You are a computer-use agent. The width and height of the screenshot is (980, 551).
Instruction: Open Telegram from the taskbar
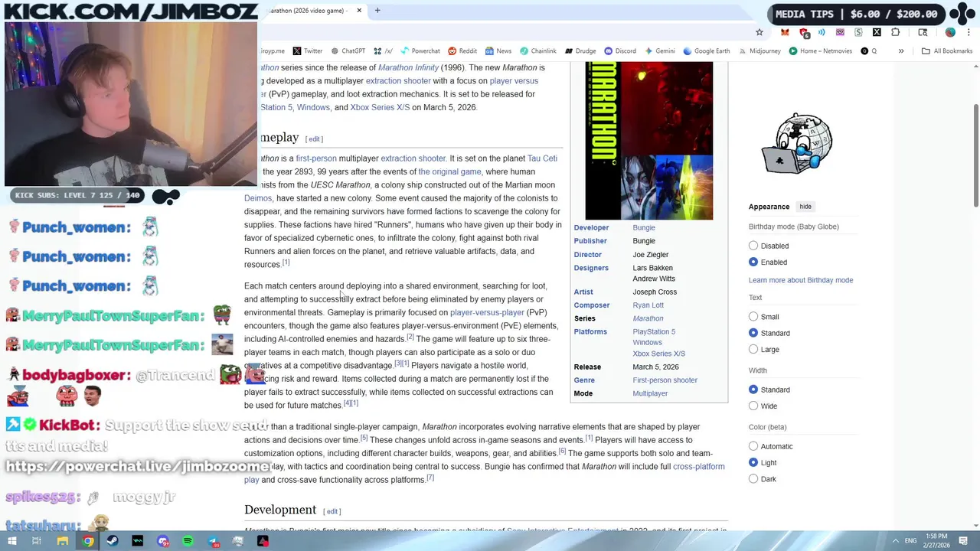click(x=213, y=541)
